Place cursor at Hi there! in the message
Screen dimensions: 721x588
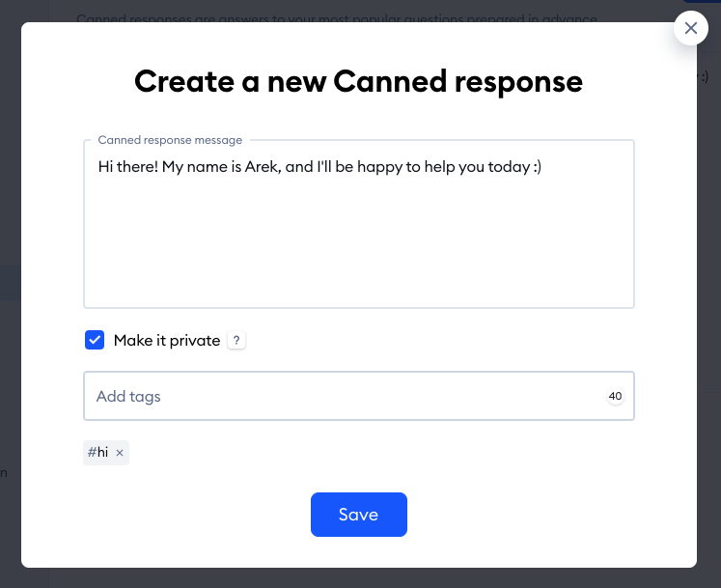tap(127, 167)
